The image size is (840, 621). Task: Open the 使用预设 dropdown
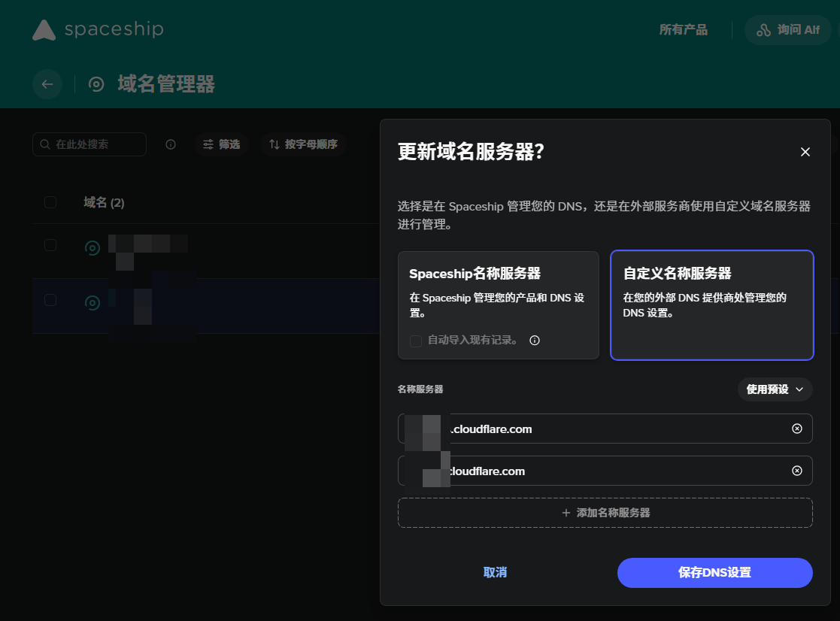coord(775,389)
